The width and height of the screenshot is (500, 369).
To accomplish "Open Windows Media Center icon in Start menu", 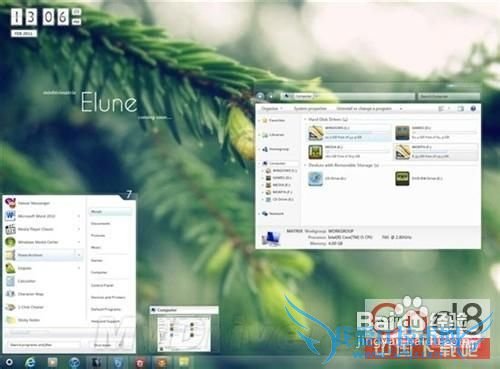I will pos(10,242).
